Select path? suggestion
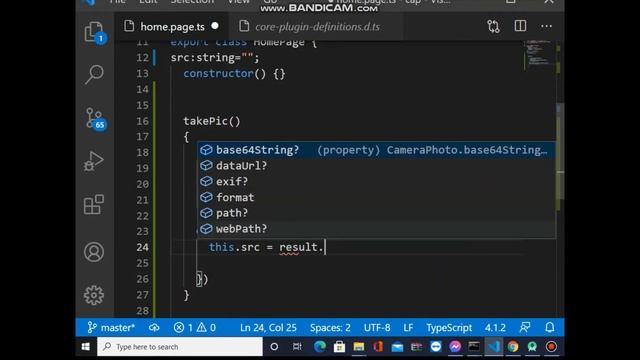Image resolution: width=640 pixels, height=360 pixels. [376, 213]
